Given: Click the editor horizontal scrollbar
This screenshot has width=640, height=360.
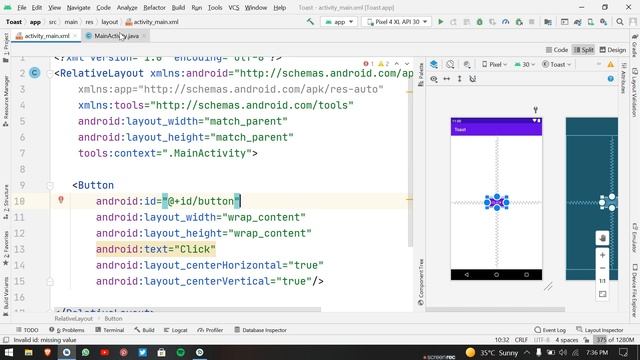Looking at the screenshot, I should pyautogui.click(x=188, y=309).
